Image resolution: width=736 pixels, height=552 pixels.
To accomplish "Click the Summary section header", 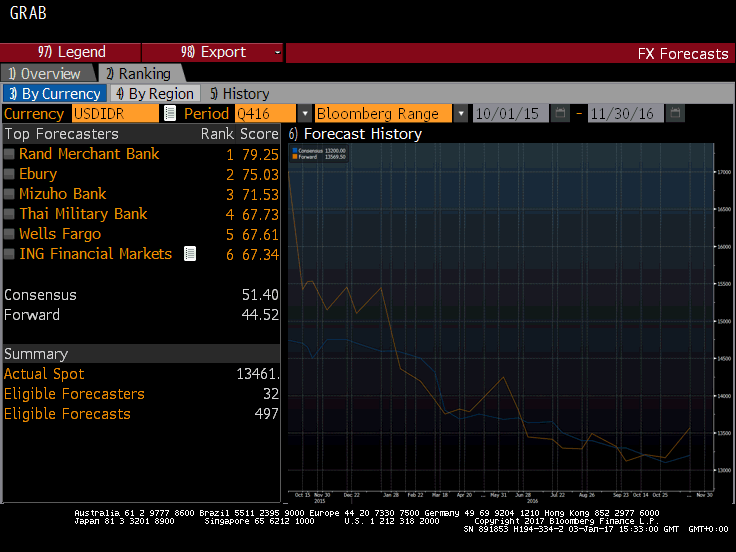I will (x=141, y=353).
